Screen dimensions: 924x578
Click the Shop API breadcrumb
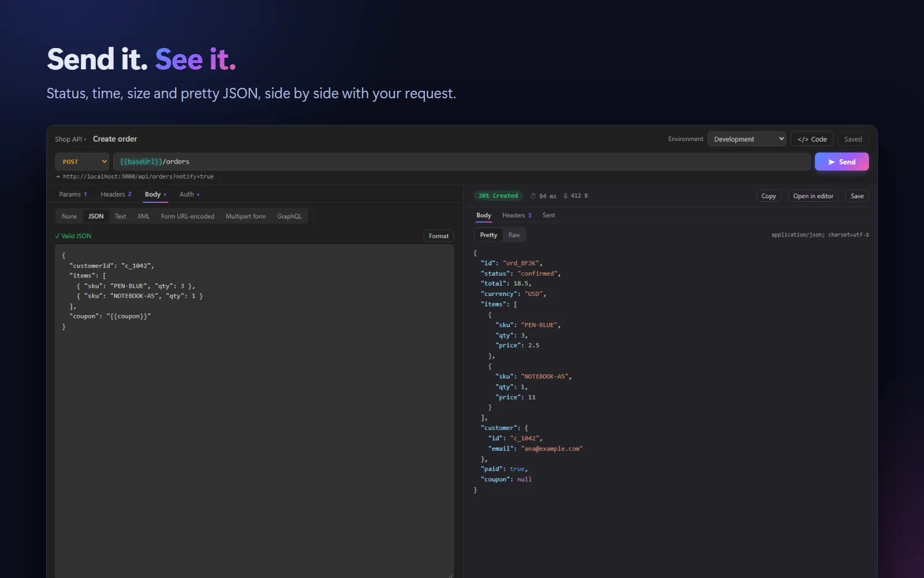pos(69,139)
